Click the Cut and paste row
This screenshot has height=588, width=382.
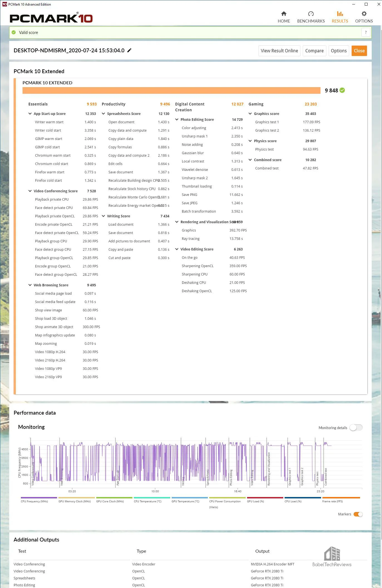point(139,258)
